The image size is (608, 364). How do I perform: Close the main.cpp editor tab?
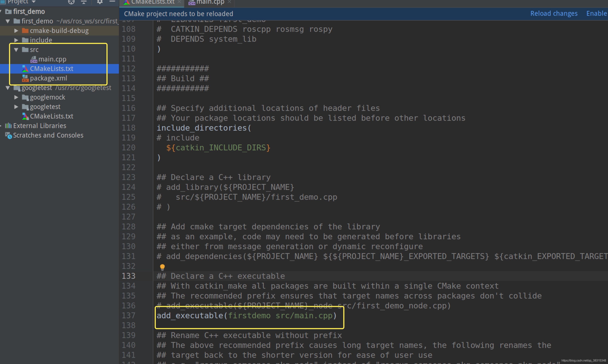click(x=229, y=2)
